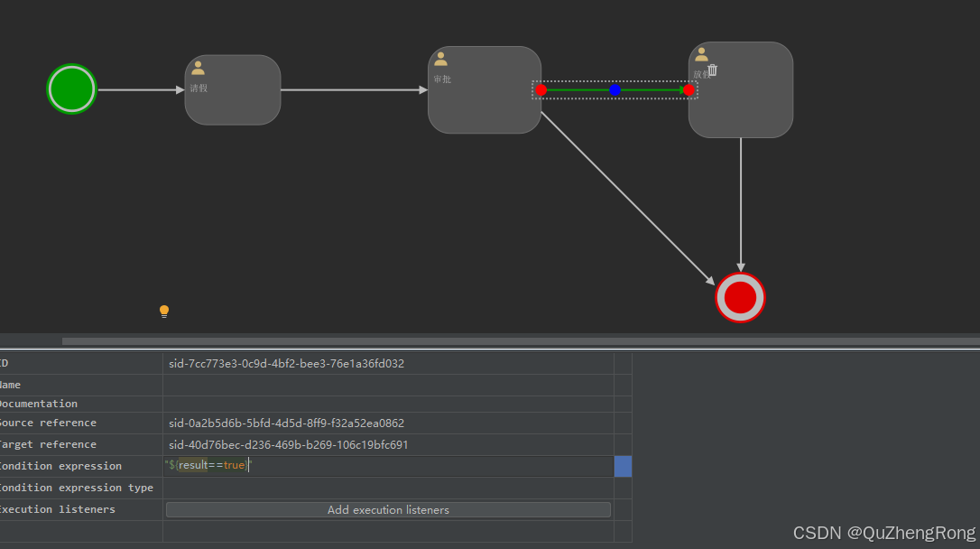Click the user icon on 审批 task
Image resolution: width=980 pixels, height=549 pixels.
(440, 60)
